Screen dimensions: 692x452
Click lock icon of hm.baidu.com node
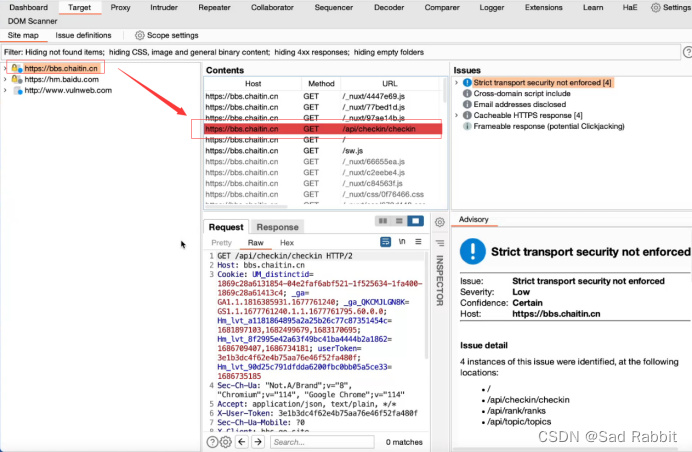pos(16,79)
